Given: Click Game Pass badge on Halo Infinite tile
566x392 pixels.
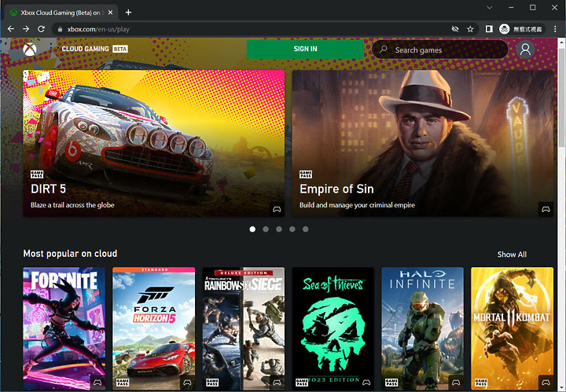Looking at the screenshot, I should [391, 383].
